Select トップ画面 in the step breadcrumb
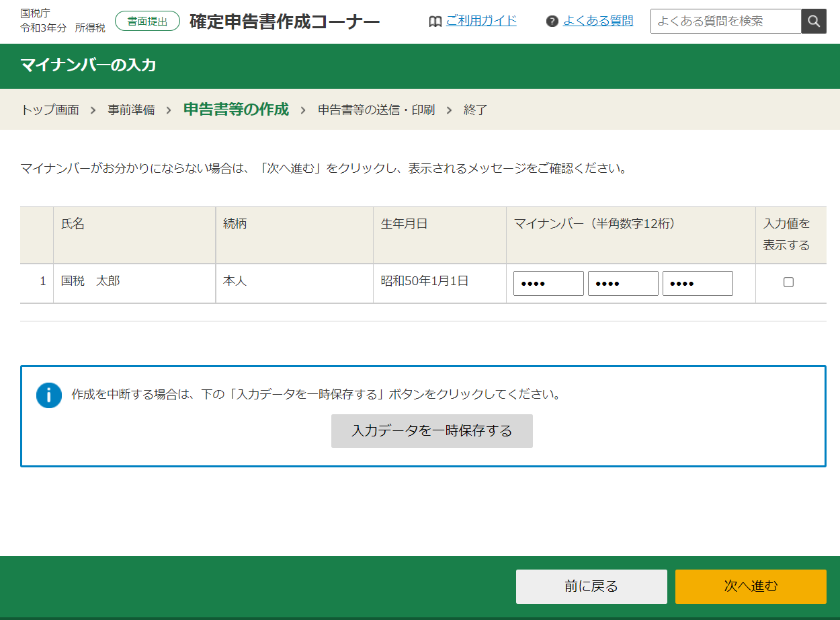The width and height of the screenshot is (840, 620). click(50, 110)
